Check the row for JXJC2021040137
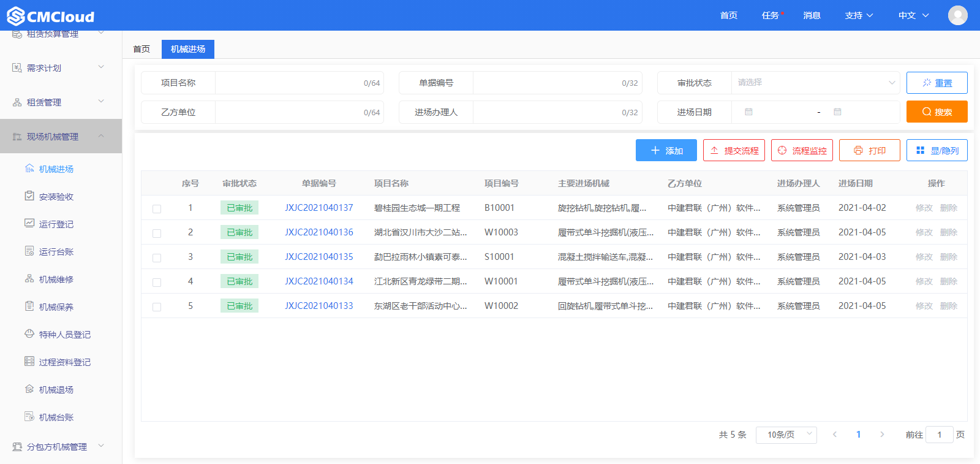Image resolution: width=980 pixels, height=464 pixels. (x=157, y=208)
